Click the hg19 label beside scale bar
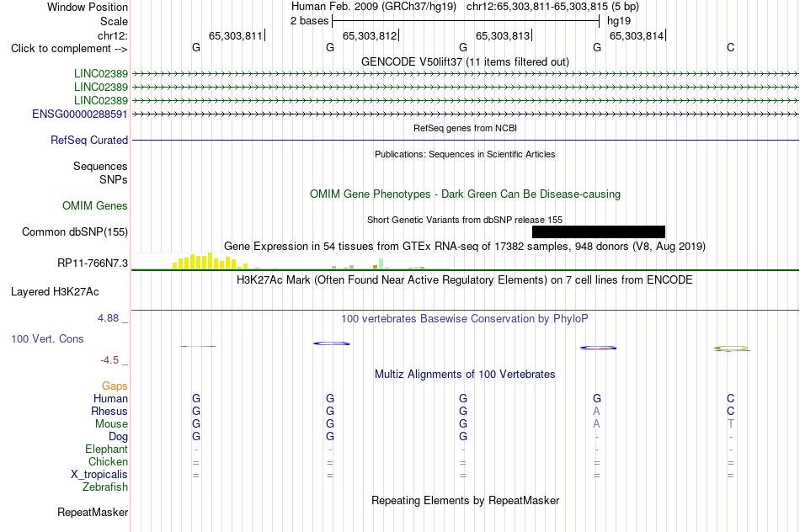 pos(619,21)
